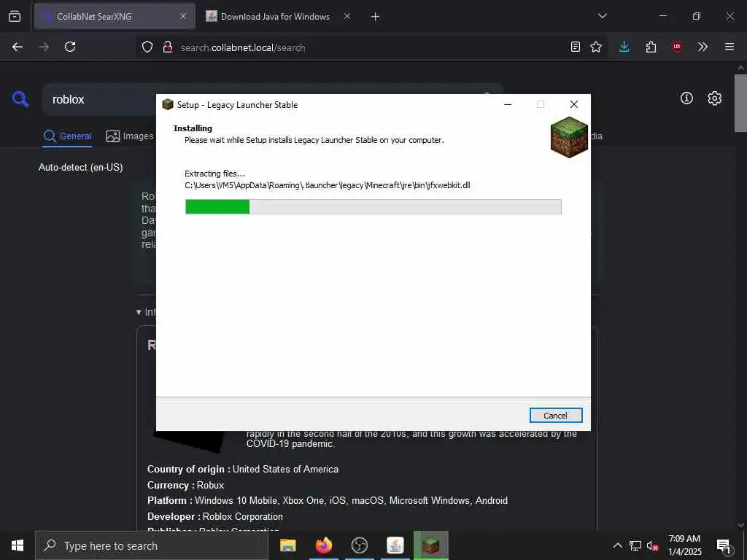
Task: Open the taskbar clock showing 7:09 AM
Action: tap(684, 545)
